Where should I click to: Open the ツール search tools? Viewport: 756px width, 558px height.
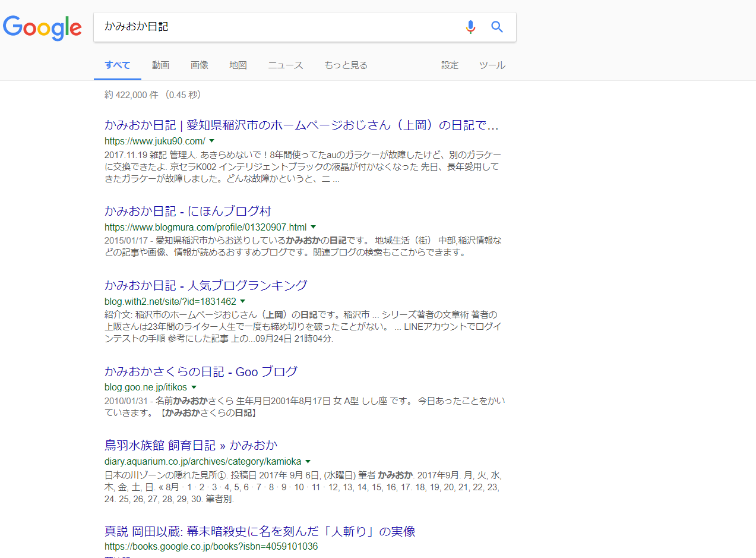tap(492, 65)
